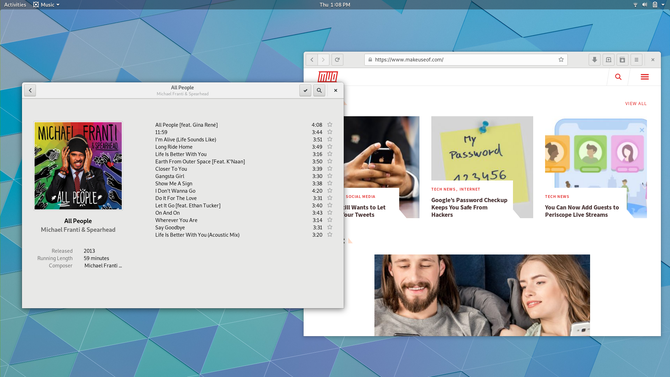
Task: Show the browser tabs overview
Action: [622, 60]
